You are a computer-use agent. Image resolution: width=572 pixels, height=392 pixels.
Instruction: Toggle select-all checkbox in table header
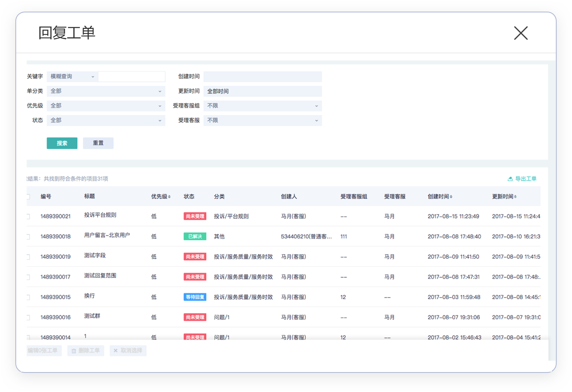pyautogui.click(x=28, y=197)
